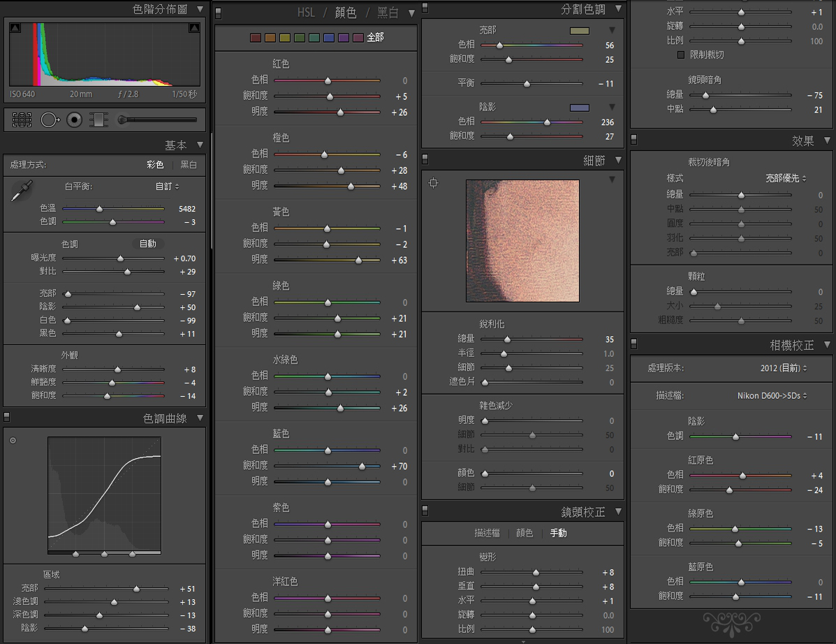This screenshot has height=644, width=836.
Task: Collapse the 分割色調 panel triangle
Action: click(x=619, y=8)
